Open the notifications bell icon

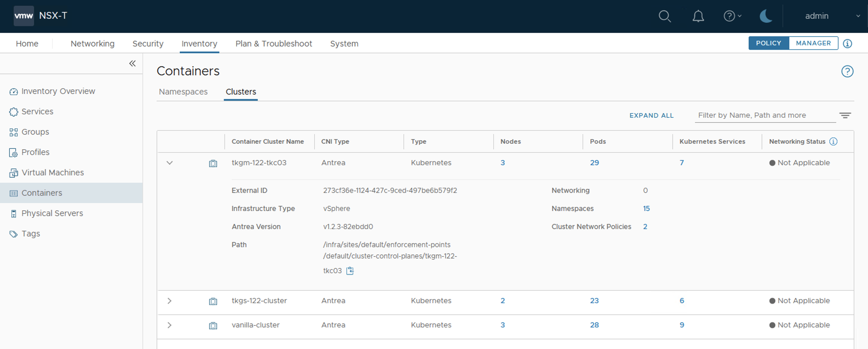(698, 16)
